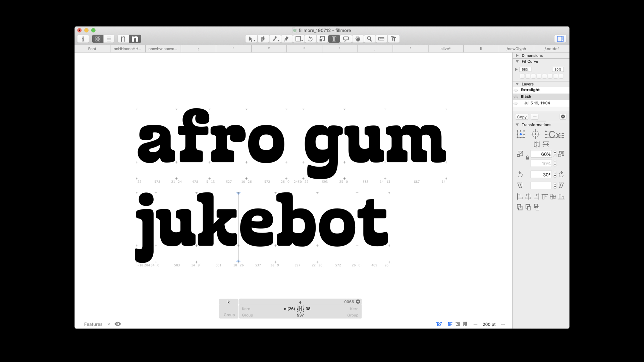
Task: Choose the TrueType instructor tool
Action: (393, 39)
